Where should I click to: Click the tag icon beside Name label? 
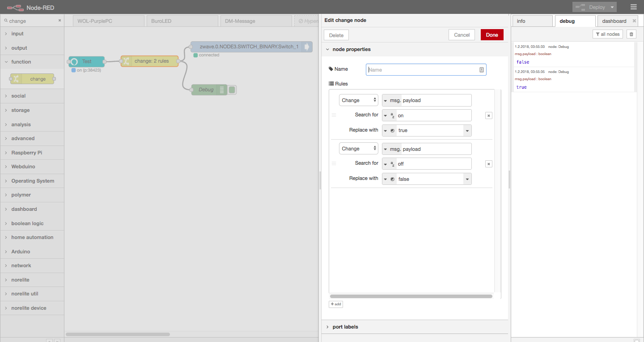coord(331,69)
